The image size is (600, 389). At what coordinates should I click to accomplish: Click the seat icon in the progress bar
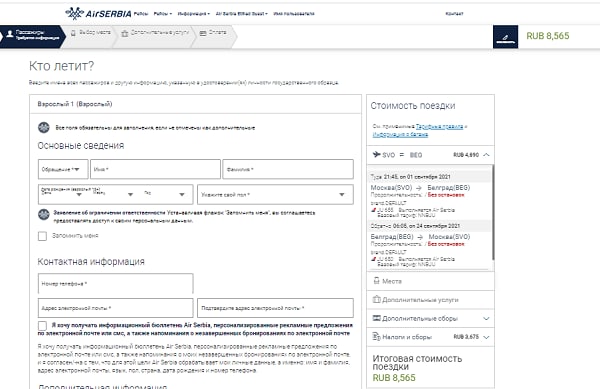73,33
